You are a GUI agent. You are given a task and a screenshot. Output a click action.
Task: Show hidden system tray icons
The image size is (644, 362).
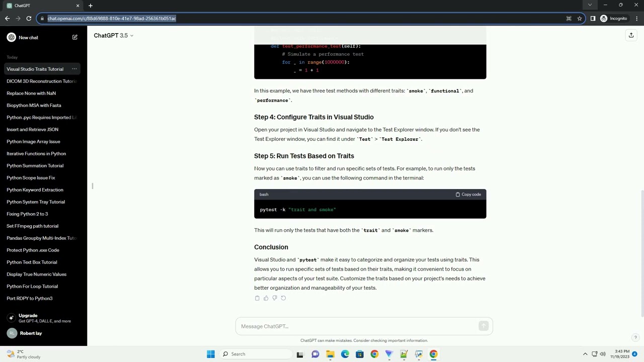pyautogui.click(x=585, y=354)
